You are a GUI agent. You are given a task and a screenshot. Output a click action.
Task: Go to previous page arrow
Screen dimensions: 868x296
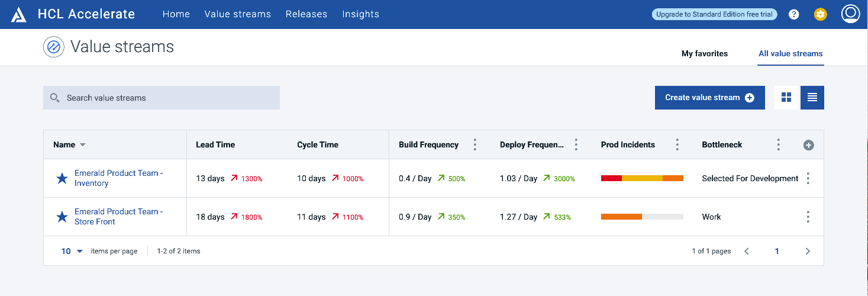pos(747,251)
